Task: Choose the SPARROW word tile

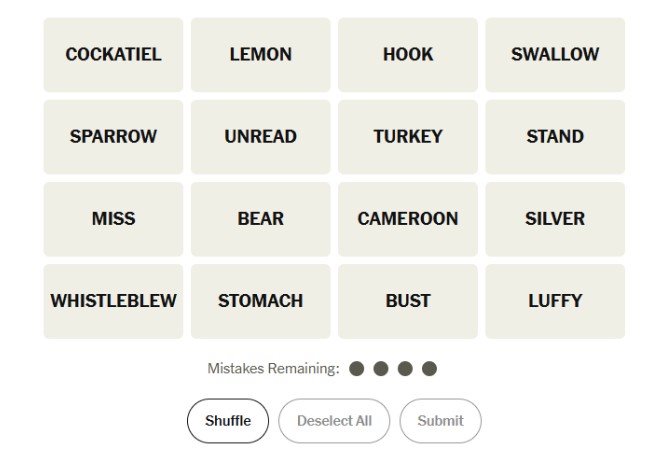Action: [x=113, y=137]
